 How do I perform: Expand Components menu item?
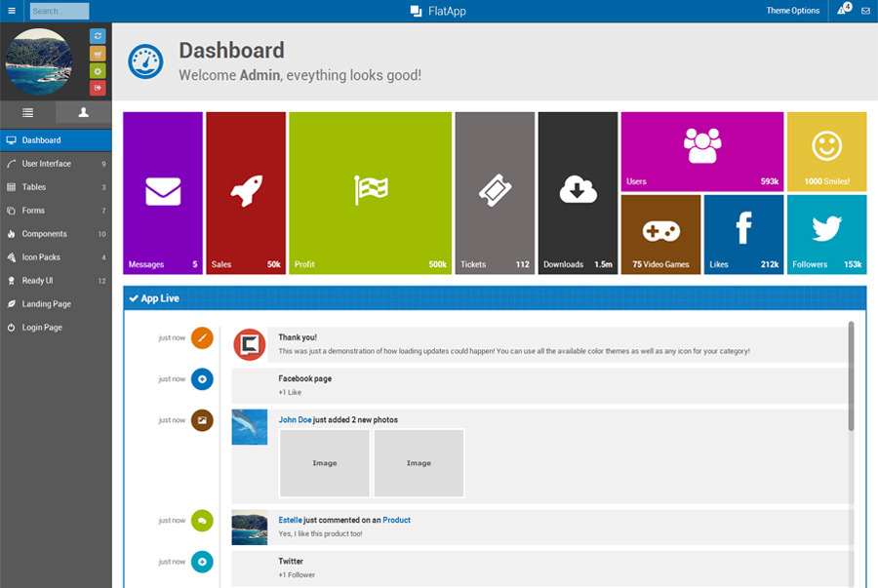point(56,234)
